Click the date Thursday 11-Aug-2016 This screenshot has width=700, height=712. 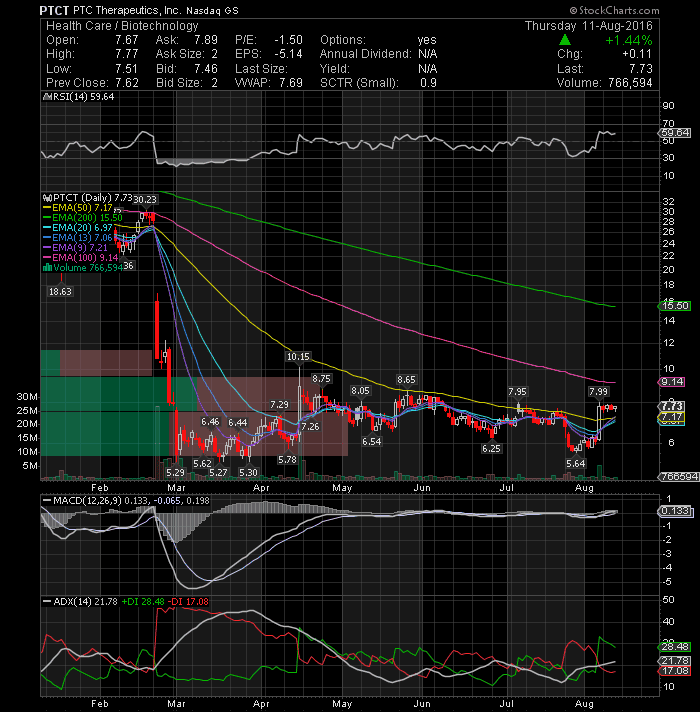point(588,26)
